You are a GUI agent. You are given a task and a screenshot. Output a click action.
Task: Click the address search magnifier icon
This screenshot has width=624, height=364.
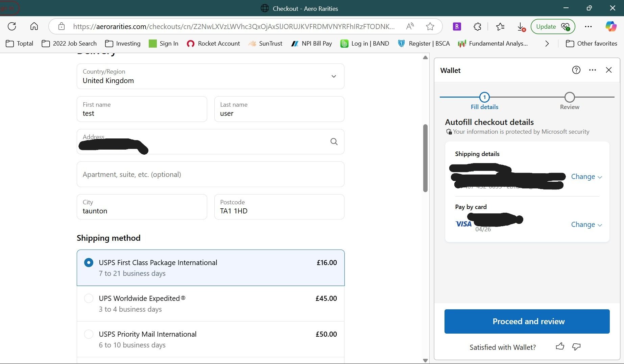coord(334,142)
